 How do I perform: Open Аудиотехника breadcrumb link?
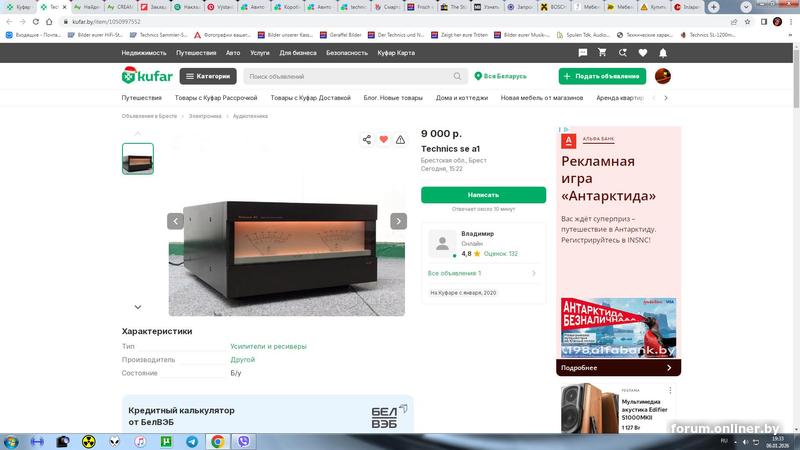250,116
